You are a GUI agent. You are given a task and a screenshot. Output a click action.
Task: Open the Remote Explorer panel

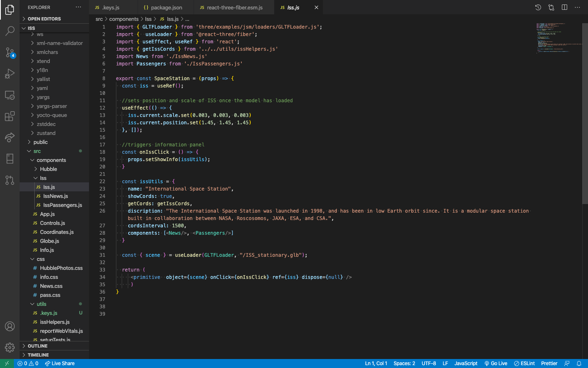[x=10, y=95]
